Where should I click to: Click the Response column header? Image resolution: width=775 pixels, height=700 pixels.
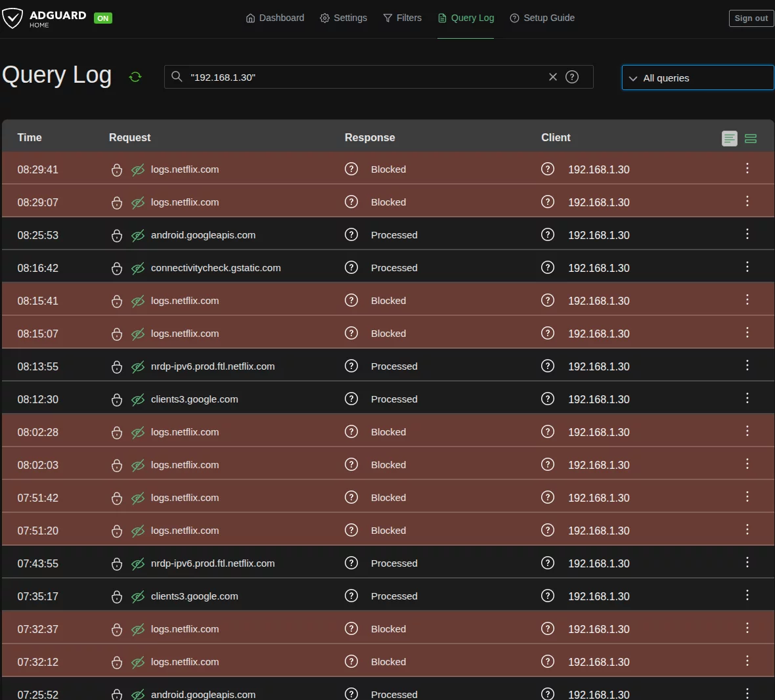(x=370, y=138)
